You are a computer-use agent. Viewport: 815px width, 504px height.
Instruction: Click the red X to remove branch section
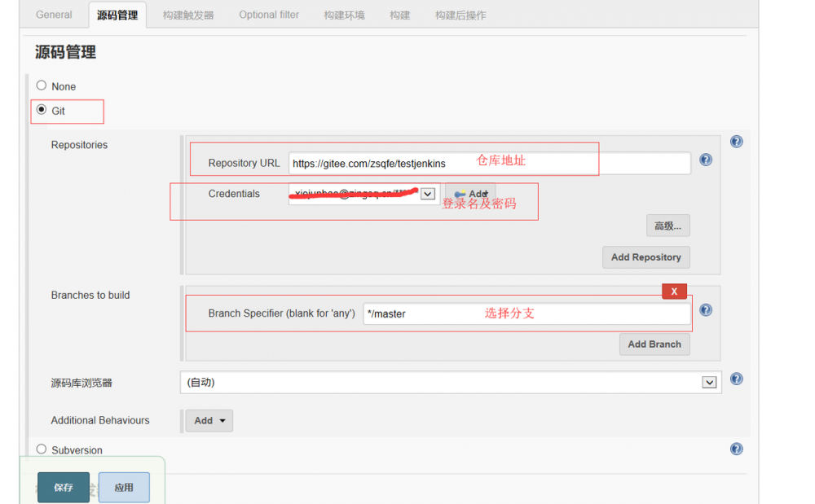pos(674,291)
